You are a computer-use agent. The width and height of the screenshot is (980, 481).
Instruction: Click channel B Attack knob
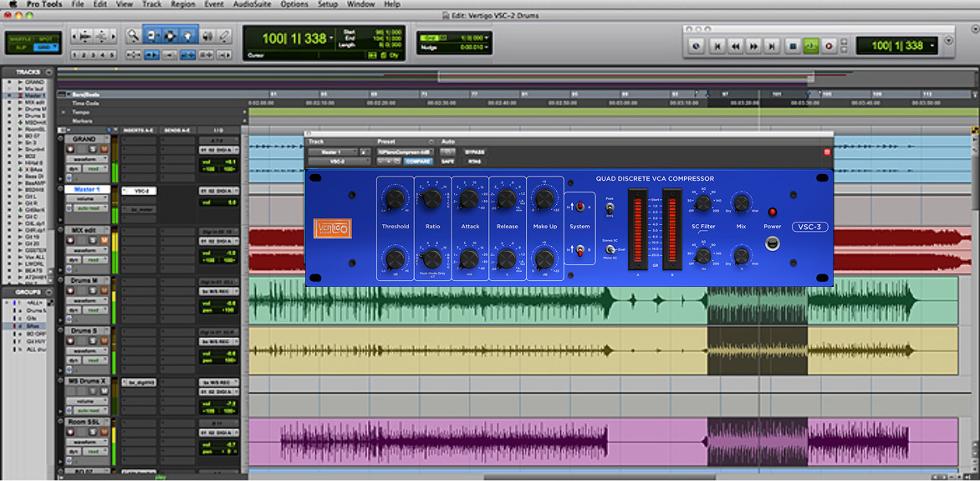click(469, 258)
